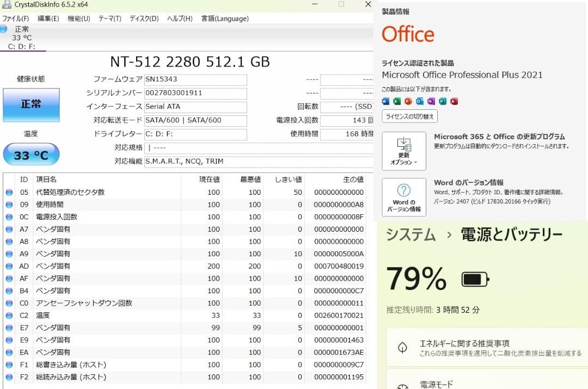
Task: Open the テーマ(T) menu
Action: 109,18
